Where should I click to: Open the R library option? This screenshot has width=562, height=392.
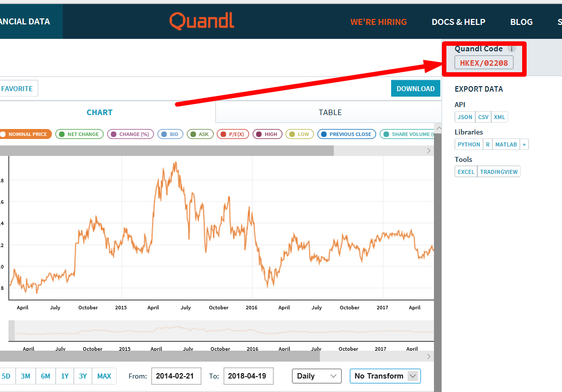[x=487, y=144]
